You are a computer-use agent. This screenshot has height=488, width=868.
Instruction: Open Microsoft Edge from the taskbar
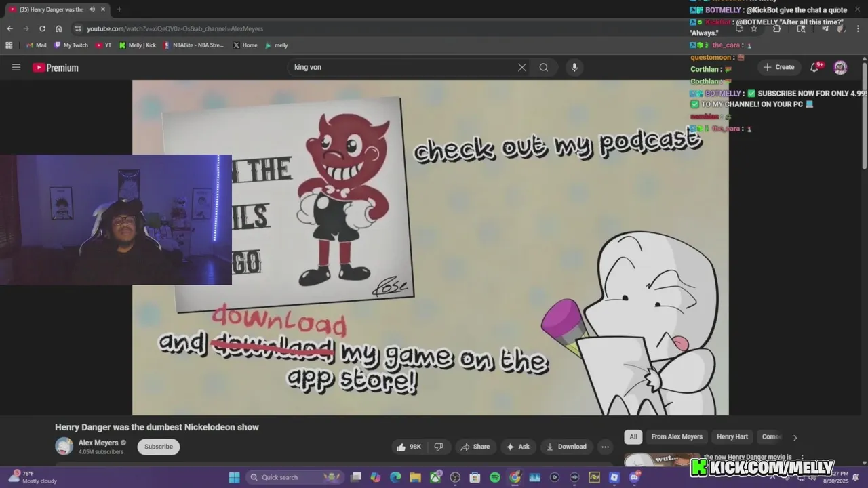point(395,477)
